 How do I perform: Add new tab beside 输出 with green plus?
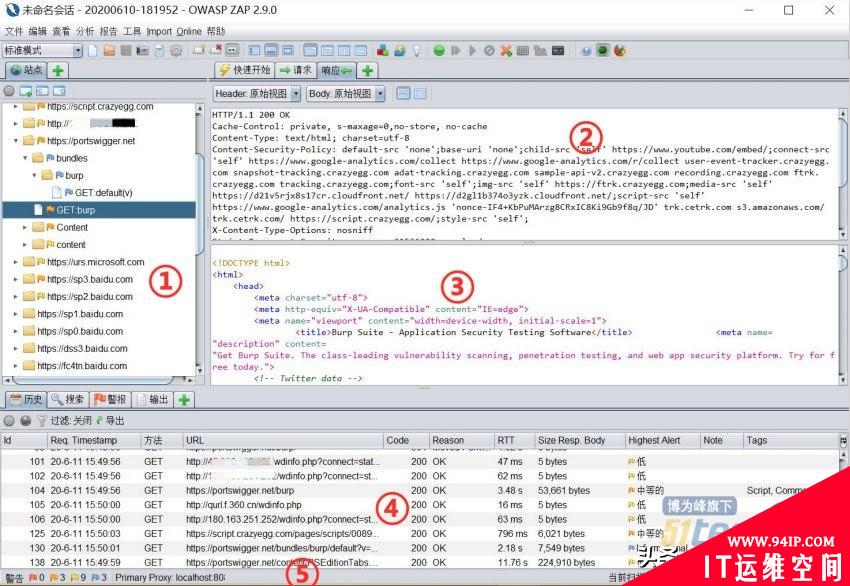184,400
